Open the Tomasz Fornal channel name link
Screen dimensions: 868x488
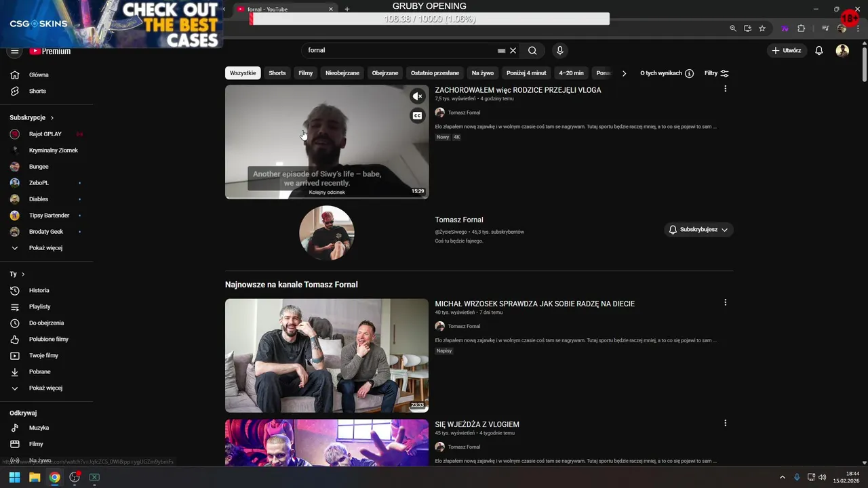(459, 220)
